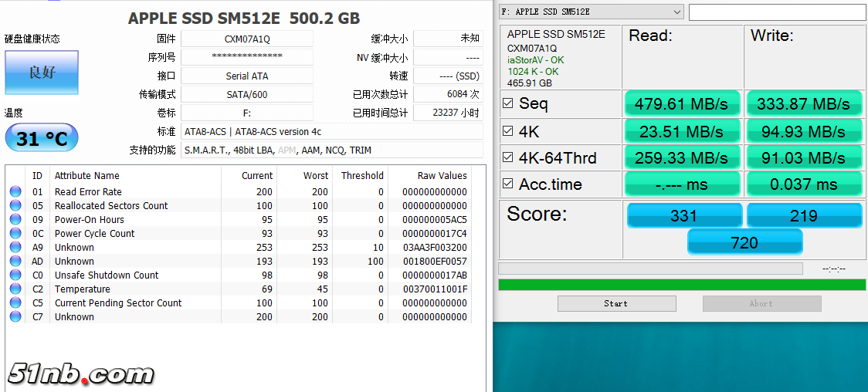Viewport: 868px width, 392px height.
Task: Click the green benchmark progress bar
Action: tap(682, 285)
